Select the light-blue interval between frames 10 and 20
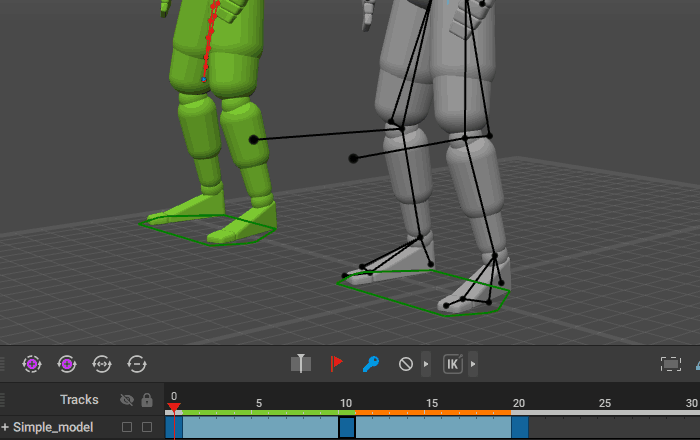Screen dimensions: 700x440 [433, 428]
